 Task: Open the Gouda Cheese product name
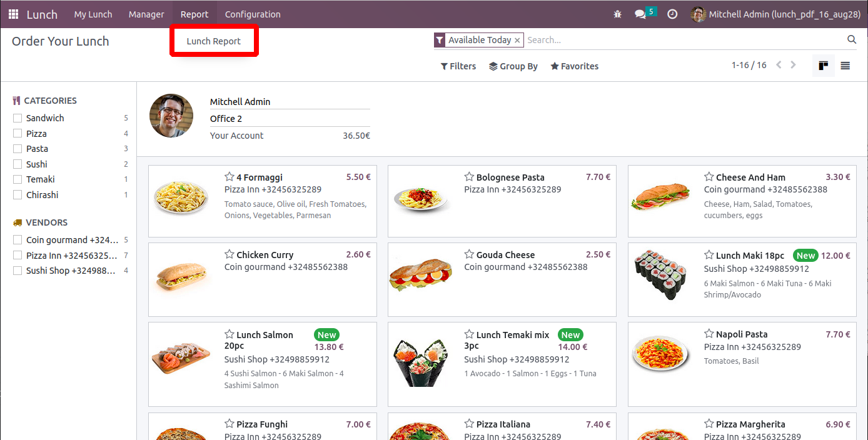(505, 254)
